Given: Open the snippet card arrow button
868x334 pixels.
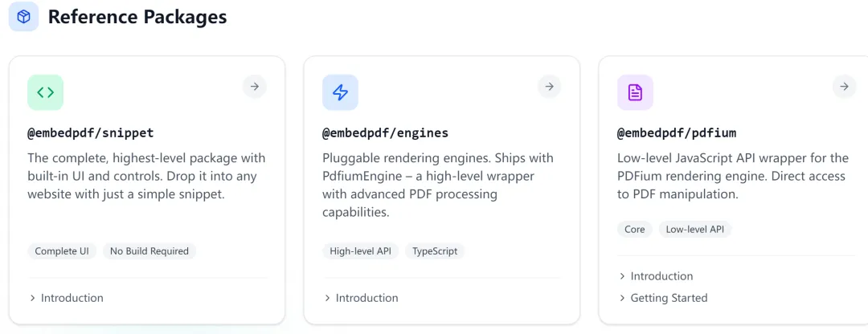Looking at the screenshot, I should (x=254, y=87).
